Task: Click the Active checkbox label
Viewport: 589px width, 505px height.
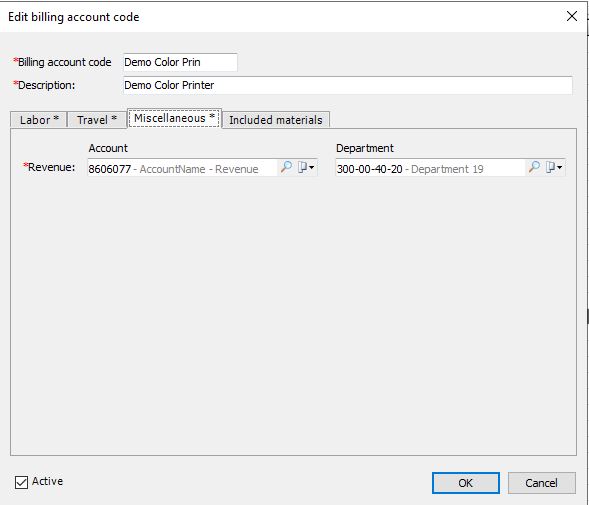Action: 47,481
